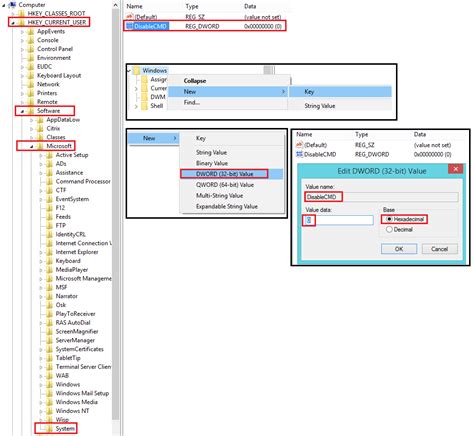Select the System key folder icon
Viewport: 474px width, 436px height.
tap(49, 428)
